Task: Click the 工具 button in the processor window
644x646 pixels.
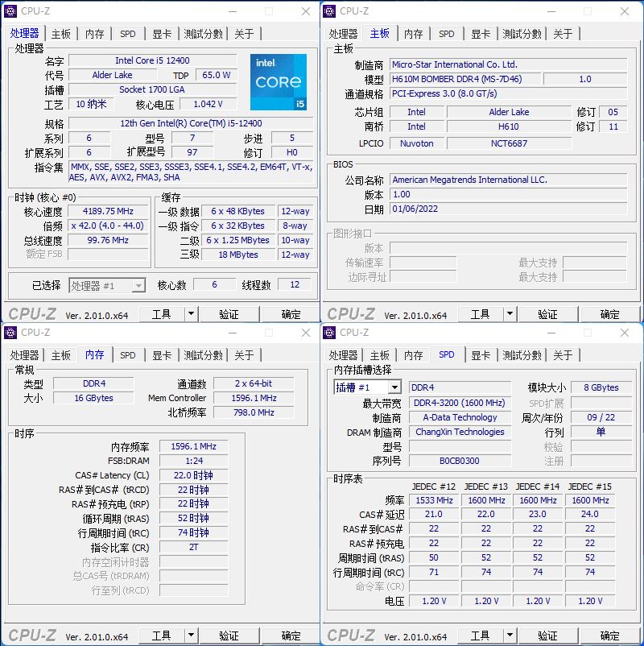Action: pos(161,313)
